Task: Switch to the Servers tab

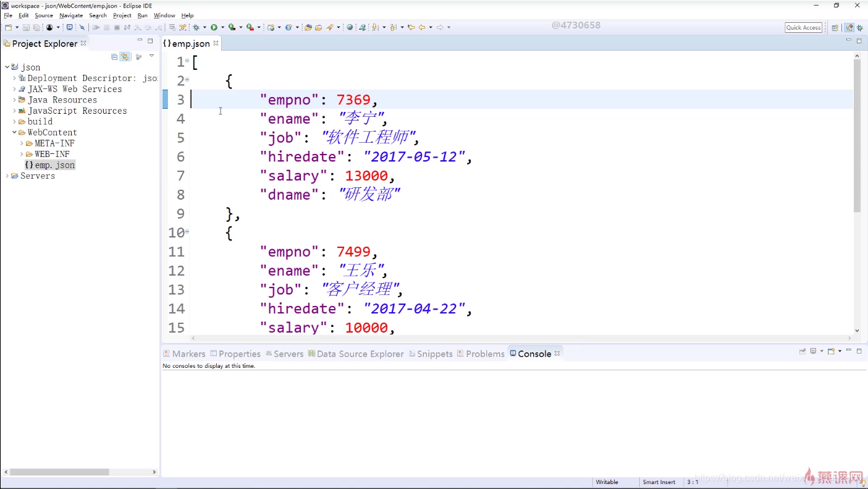Action: pos(284,354)
